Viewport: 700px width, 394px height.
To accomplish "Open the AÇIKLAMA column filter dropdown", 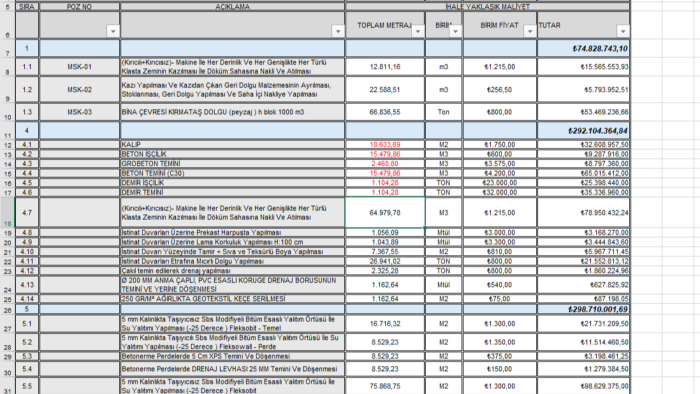I will pyautogui.click(x=338, y=31).
